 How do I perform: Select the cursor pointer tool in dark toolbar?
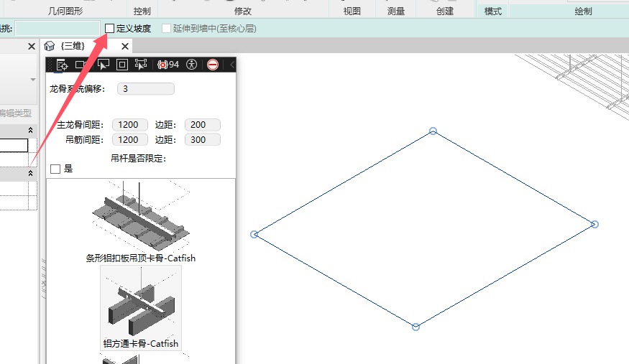point(102,65)
